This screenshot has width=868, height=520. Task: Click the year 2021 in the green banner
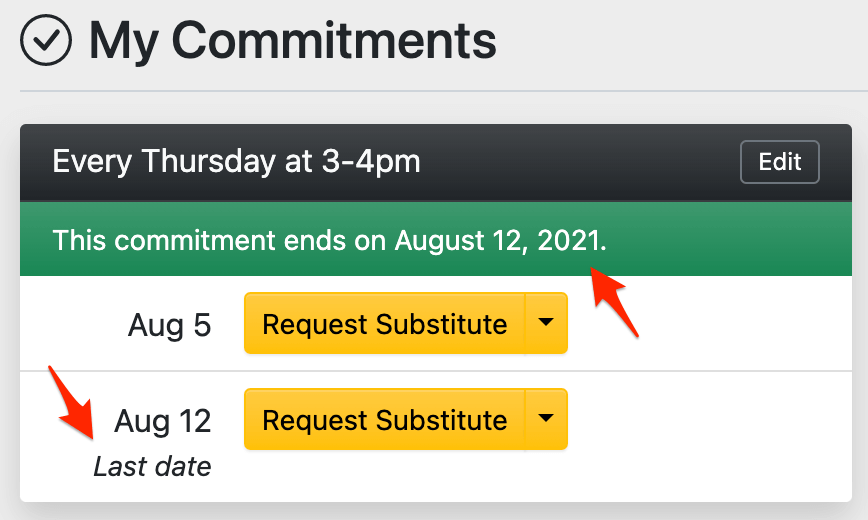[x=570, y=241]
